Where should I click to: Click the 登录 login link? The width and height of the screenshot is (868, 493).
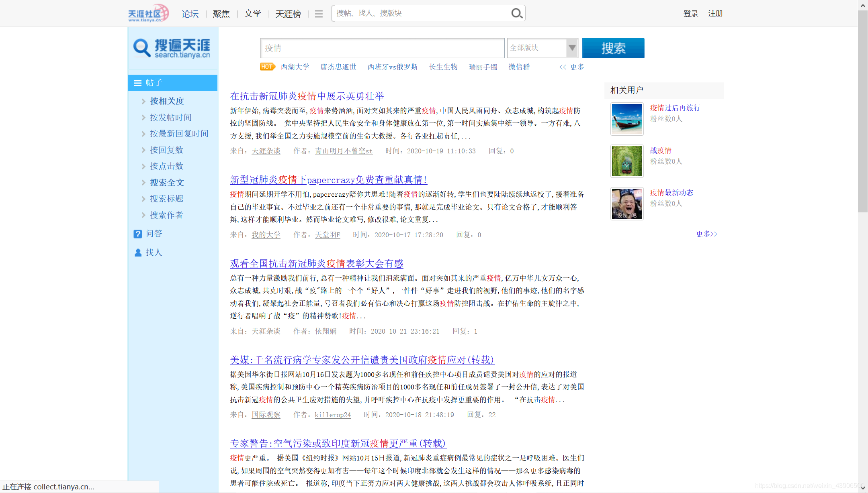pos(690,14)
